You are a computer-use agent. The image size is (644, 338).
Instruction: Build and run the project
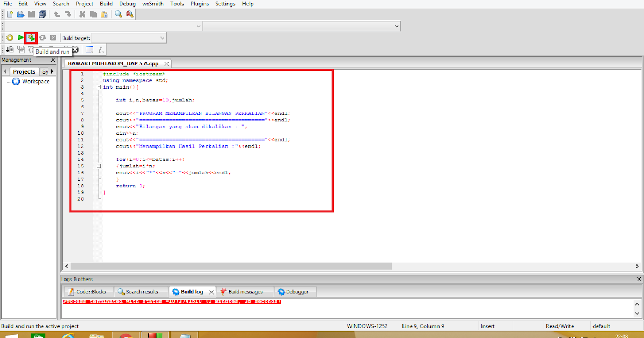click(x=31, y=38)
